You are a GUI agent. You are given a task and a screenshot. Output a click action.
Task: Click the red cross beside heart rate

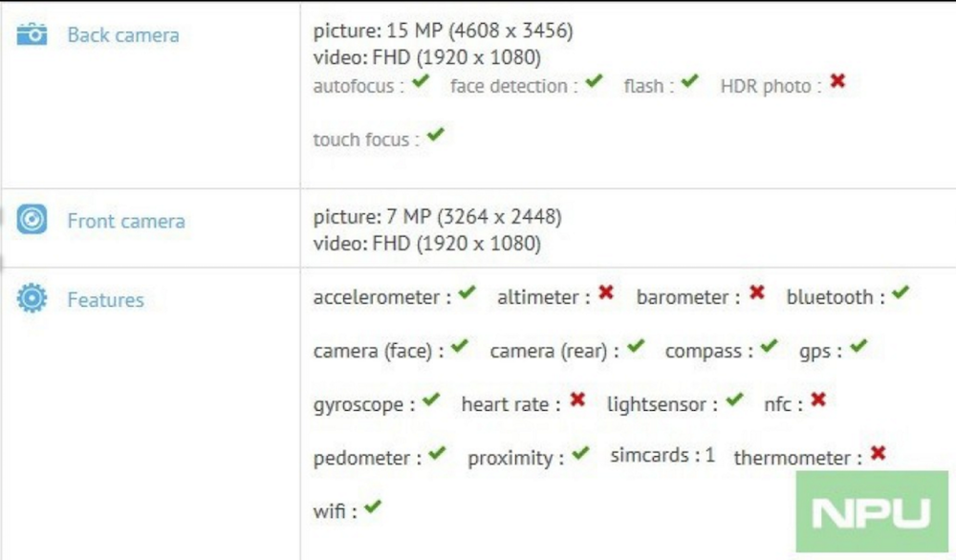click(576, 400)
